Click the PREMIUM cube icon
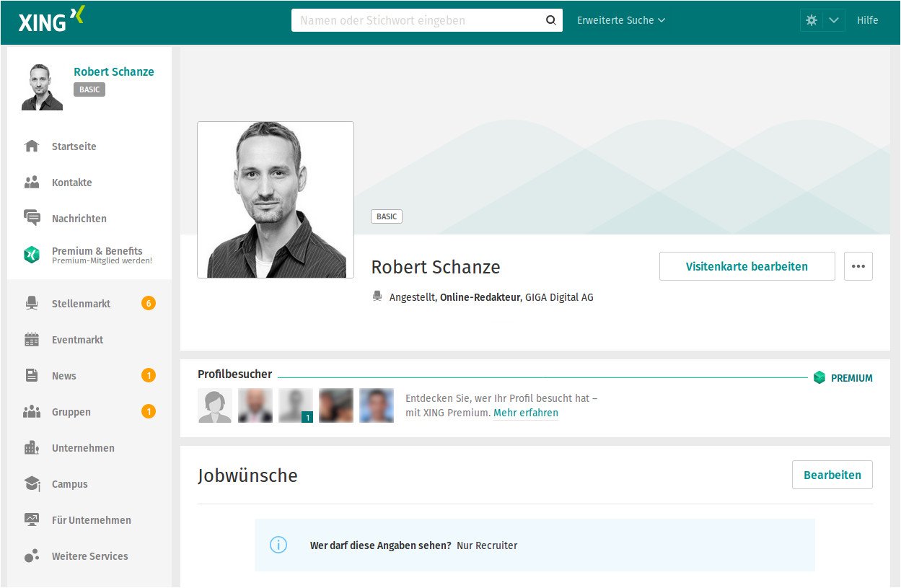The image size is (901, 588). pos(819,377)
